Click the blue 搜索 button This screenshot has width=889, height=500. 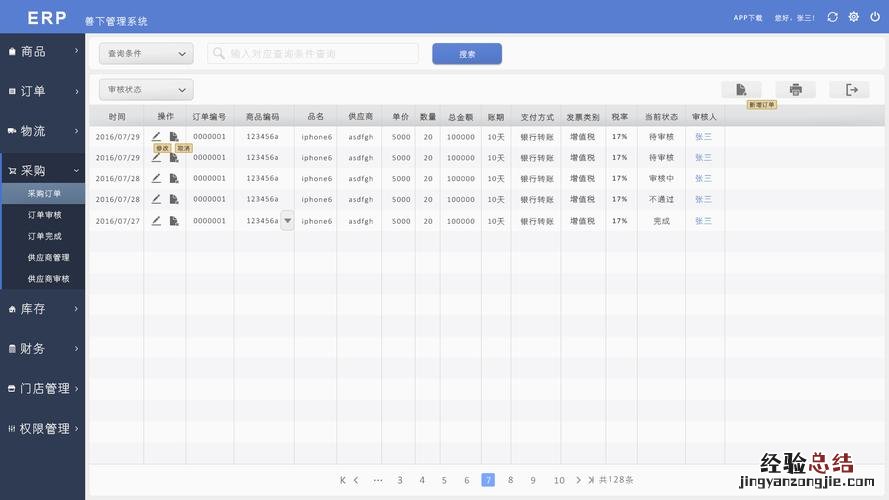(x=467, y=54)
